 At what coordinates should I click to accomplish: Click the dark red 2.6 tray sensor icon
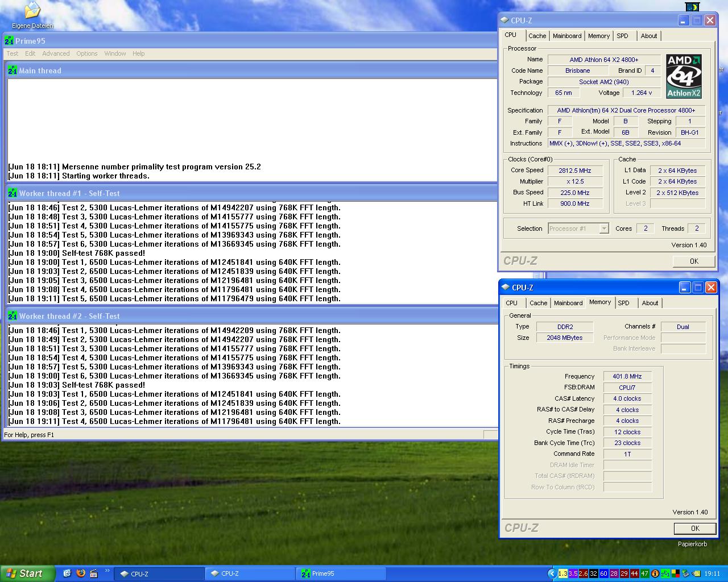tap(584, 573)
